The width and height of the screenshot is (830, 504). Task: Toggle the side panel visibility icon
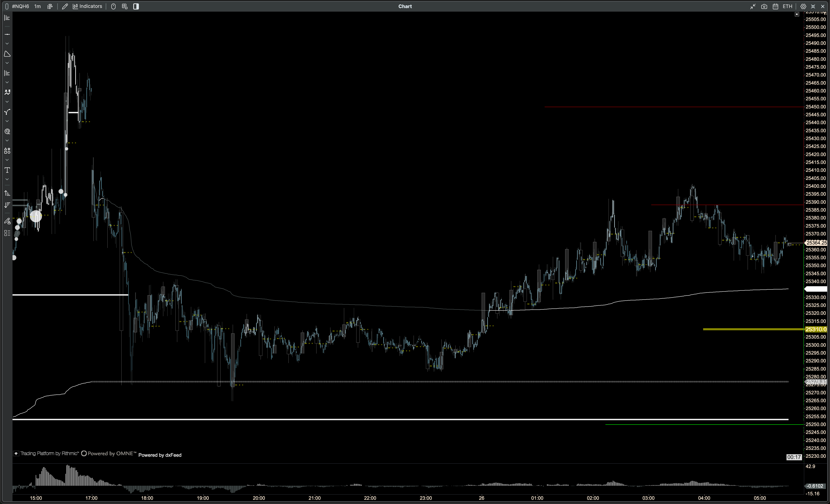(x=136, y=6)
